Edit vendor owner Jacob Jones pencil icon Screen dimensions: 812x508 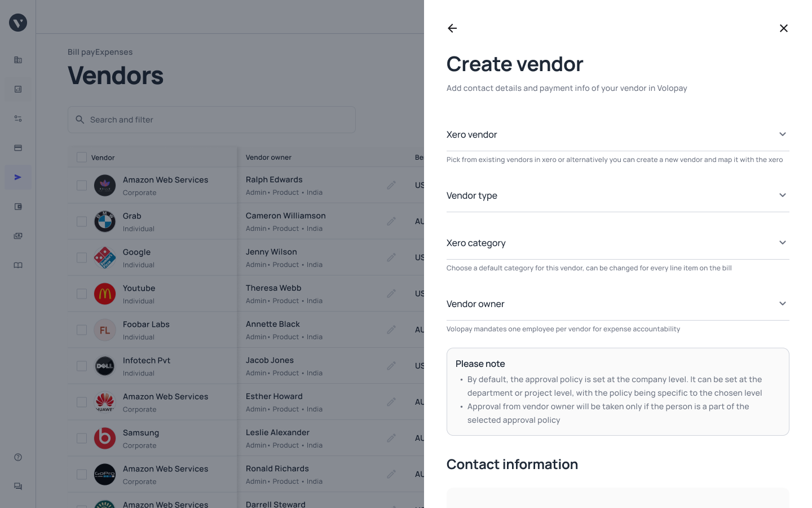[x=391, y=366]
